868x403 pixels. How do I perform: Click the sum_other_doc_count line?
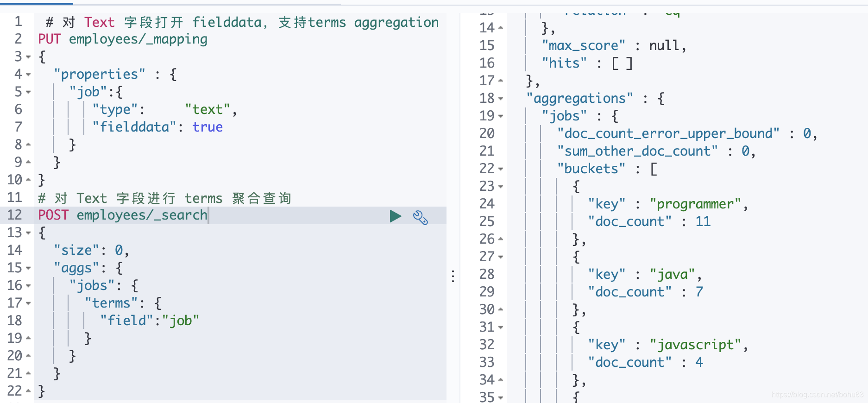(656, 151)
